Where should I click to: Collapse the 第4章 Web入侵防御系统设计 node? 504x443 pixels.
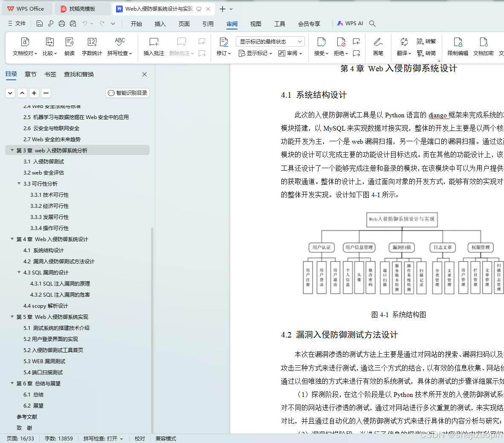pos(12,239)
